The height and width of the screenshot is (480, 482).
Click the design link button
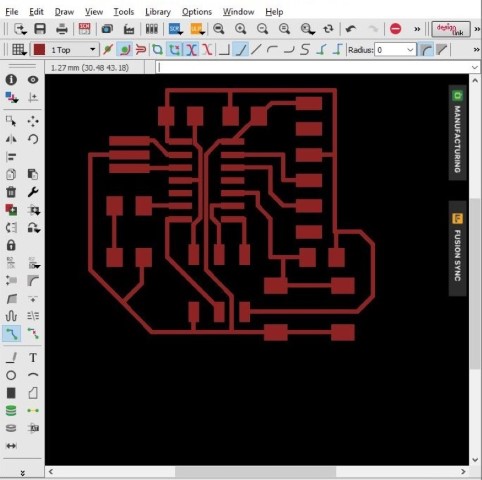(451, 29)
